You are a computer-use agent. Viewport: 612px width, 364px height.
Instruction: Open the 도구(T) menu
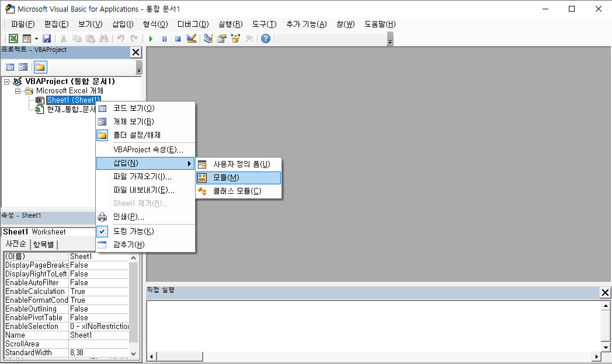[x=264, y=24]
